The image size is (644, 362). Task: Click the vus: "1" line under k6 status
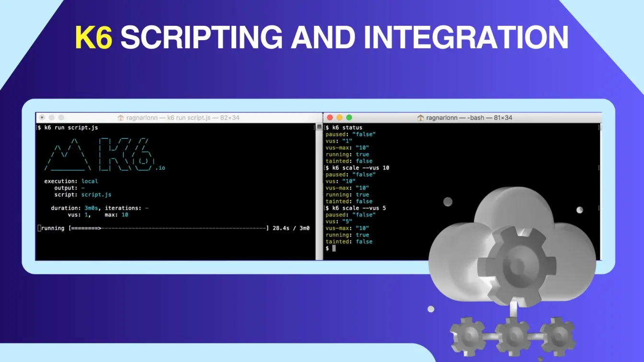[x=339, y=141]
